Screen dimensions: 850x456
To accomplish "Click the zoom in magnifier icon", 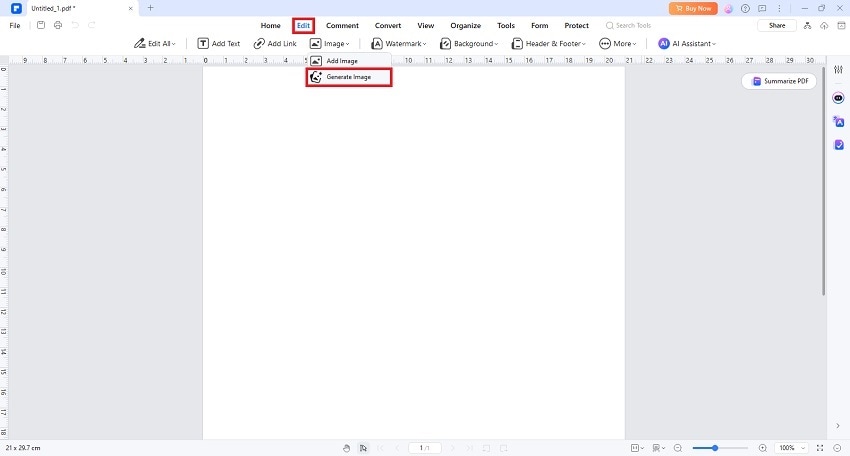I will point(763,448).
